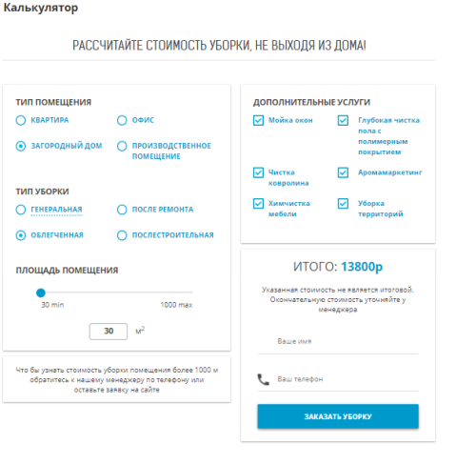Choose ГЕНЕРАЛЬНАЯ cleaning type
476x464 pixels.
click(21, 210)
